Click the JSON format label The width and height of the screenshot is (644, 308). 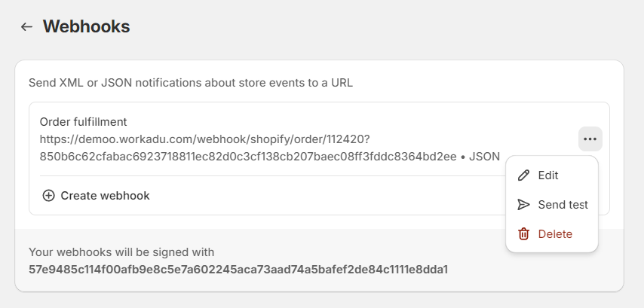point(484,157)
